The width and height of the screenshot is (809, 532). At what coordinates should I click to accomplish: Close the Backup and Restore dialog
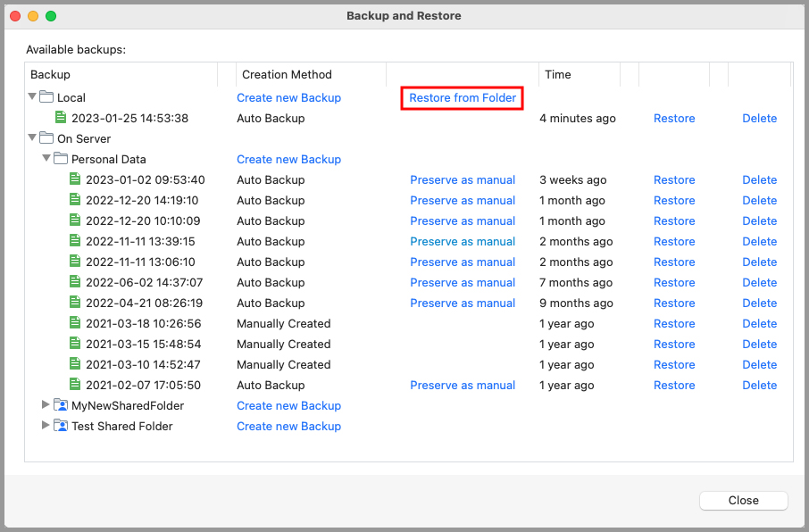tap(743, 500)
